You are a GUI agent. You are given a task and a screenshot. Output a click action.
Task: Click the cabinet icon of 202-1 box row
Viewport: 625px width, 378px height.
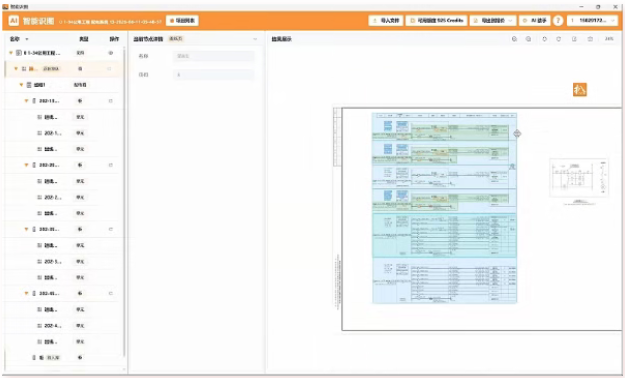pyautogui.click(x=34, y=101)
